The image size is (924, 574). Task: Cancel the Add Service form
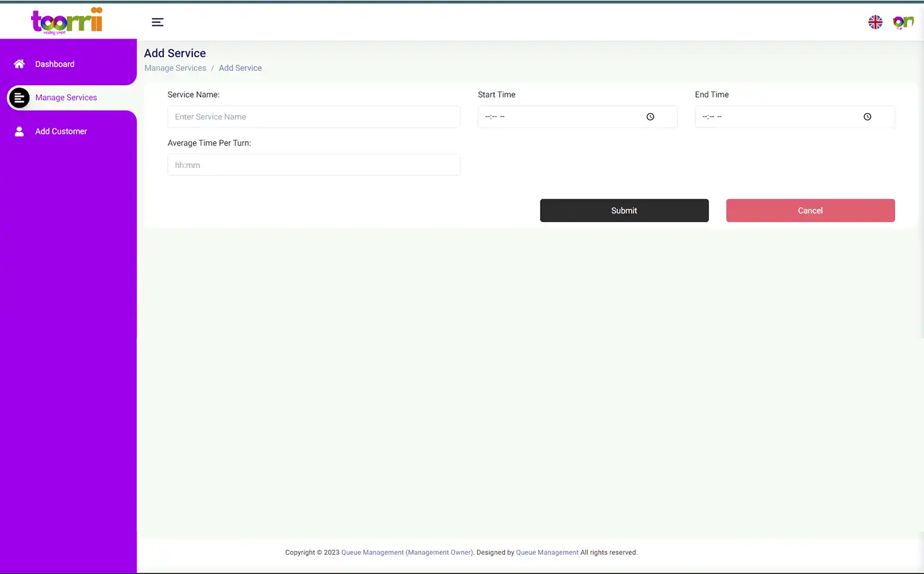(810, 210)
